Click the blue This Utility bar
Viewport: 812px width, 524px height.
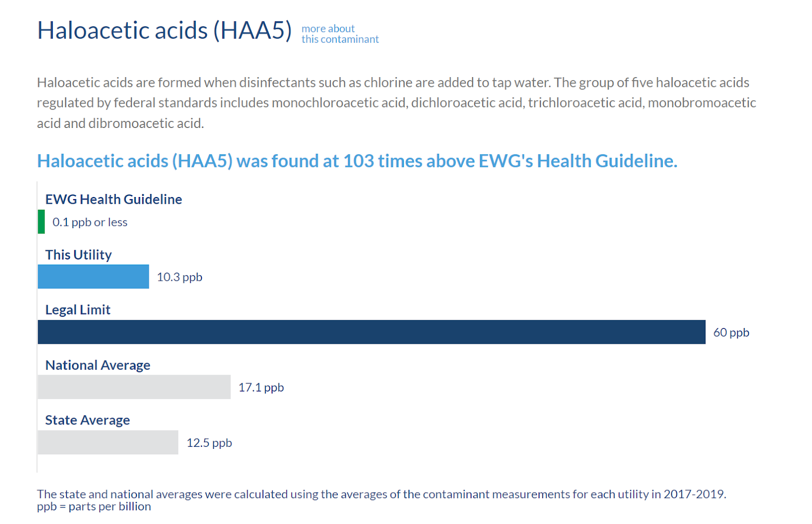[93, 277]
